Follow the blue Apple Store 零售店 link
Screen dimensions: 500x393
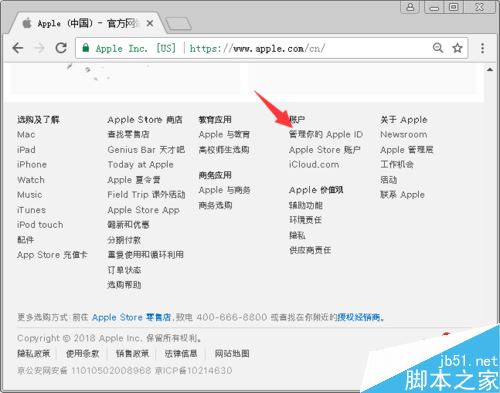(131, 317)
